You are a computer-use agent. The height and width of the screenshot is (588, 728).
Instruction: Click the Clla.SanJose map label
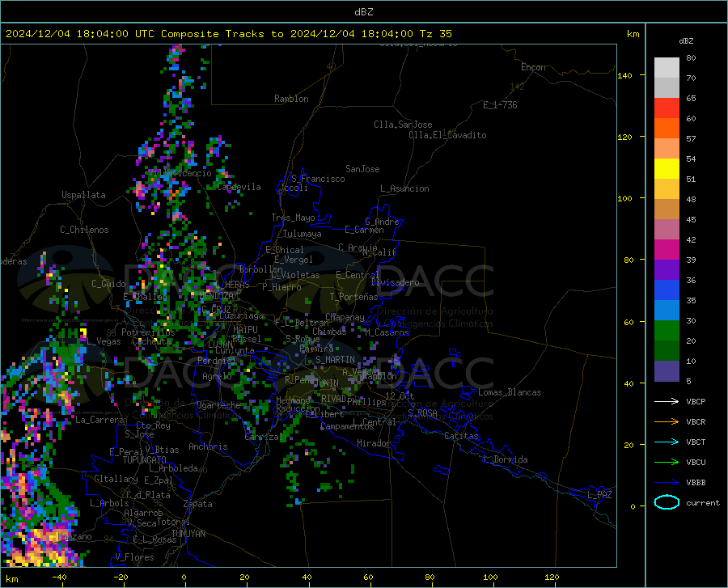pyautogui.click(x=403, y=125)
